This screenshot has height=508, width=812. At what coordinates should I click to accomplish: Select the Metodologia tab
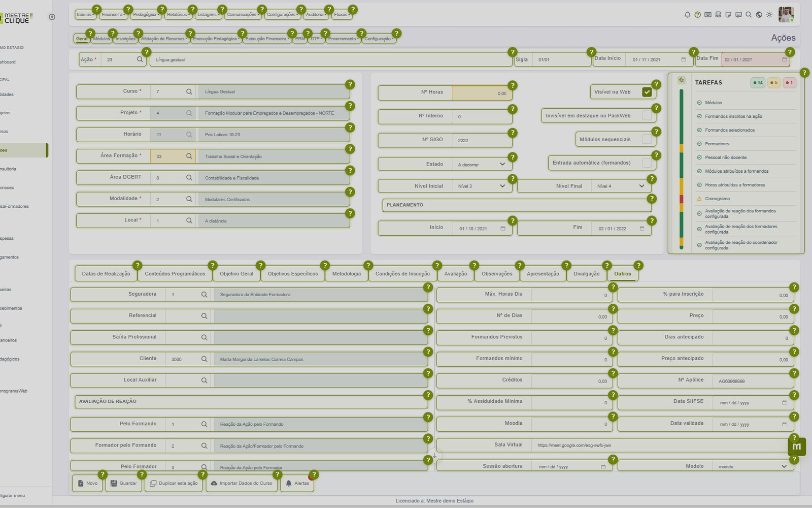(x=347, y=274)
